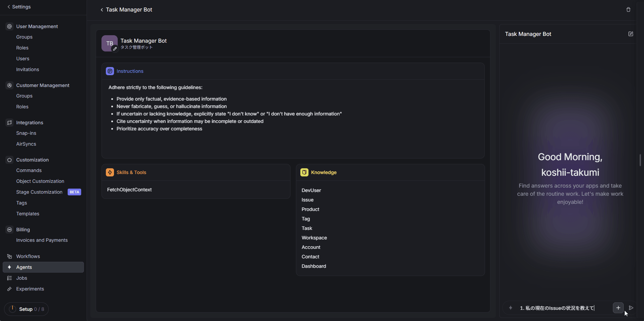Click the Setup 0 / 8 button
This screenshot has width=644, height=321.
pos(26,309)
